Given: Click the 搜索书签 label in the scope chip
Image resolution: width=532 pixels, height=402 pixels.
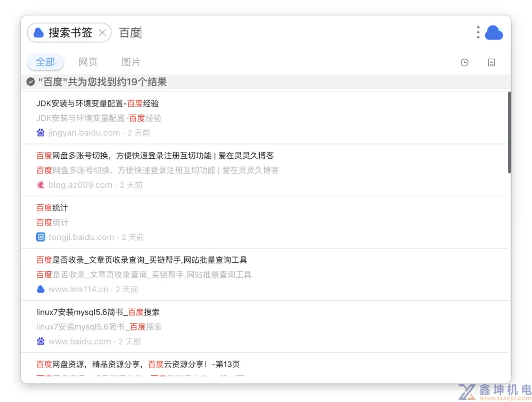Looking at the screenshot, I should click(70, 33).
